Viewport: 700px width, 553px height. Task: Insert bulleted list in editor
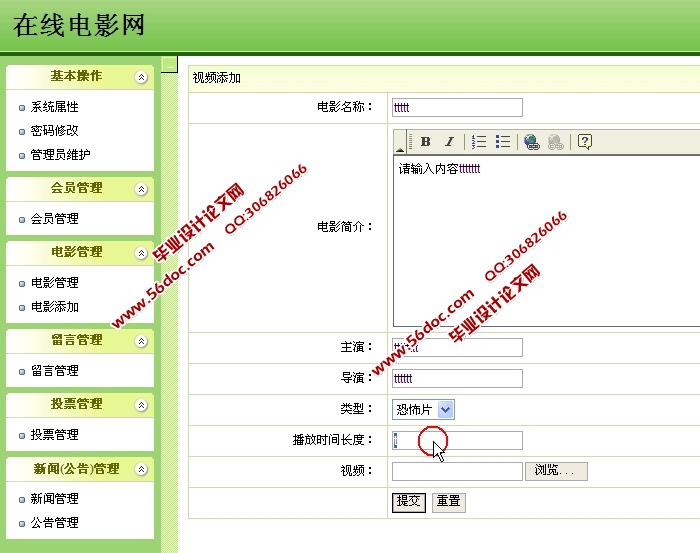[x=504, y=142]
